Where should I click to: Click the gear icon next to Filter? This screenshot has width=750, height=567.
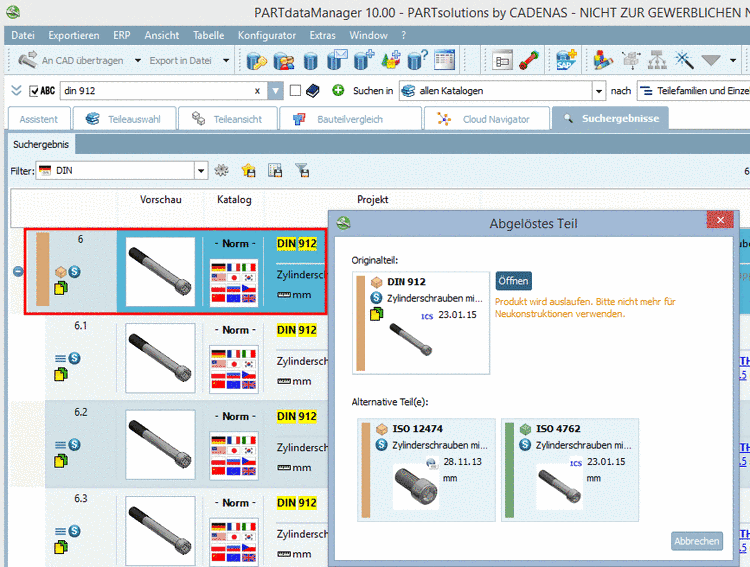[x=221, y=170]
